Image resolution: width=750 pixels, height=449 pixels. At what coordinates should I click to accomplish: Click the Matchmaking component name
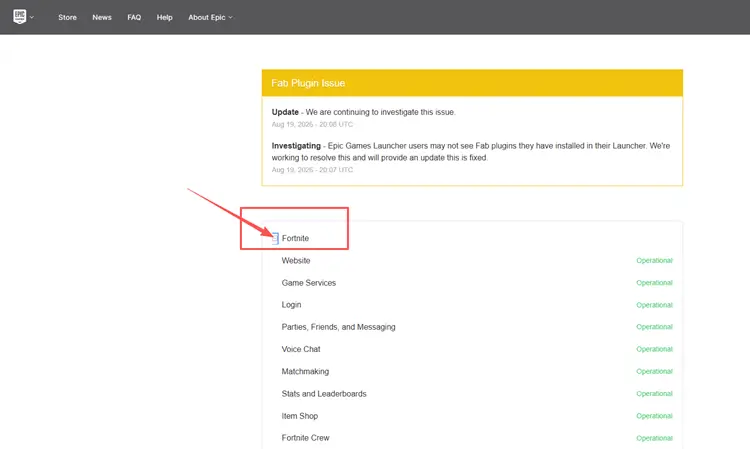[x=305, y=372]
